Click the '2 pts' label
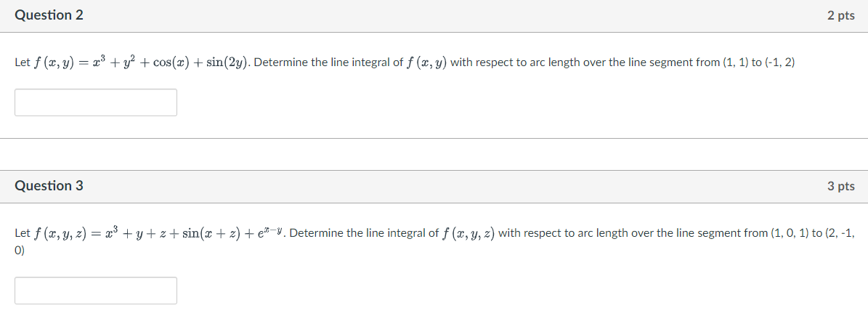The width and height of the screenshot is (868, 324). click(x=841, y=16)
